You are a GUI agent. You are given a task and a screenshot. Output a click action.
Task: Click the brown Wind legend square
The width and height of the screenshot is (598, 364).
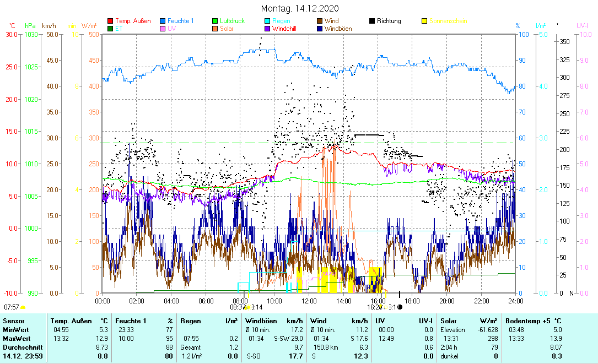(320, 21)
